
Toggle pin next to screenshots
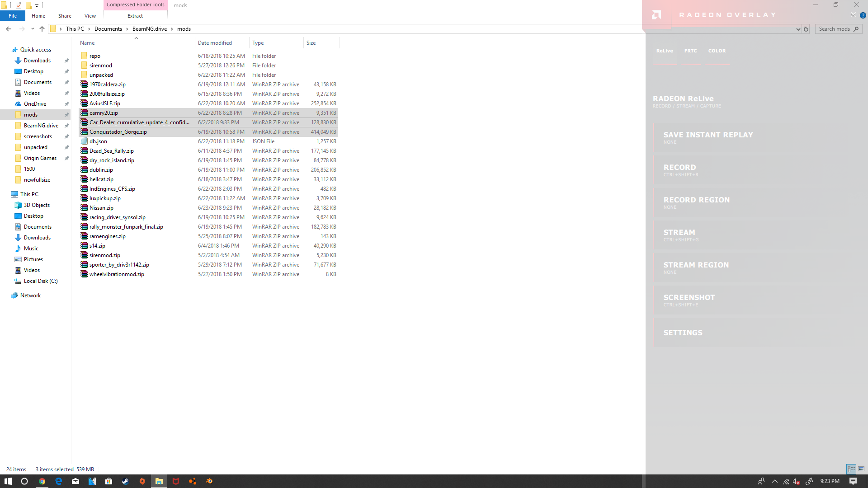tap(67, 136)
